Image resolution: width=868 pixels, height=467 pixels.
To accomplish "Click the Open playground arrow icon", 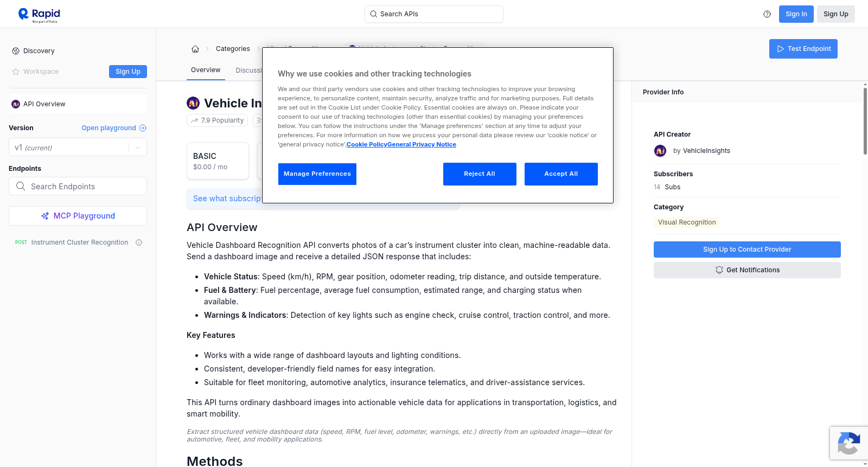I will [143, 128].
